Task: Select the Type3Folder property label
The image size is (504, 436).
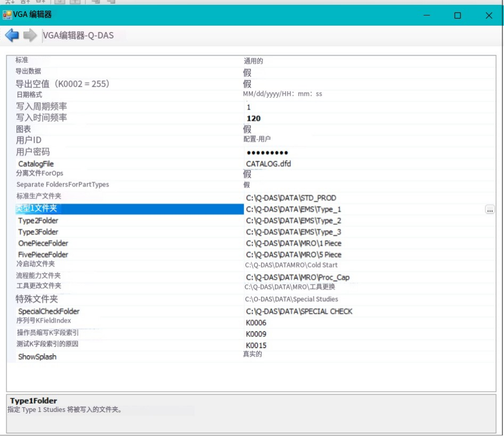Action: click(x=38, y=232)
